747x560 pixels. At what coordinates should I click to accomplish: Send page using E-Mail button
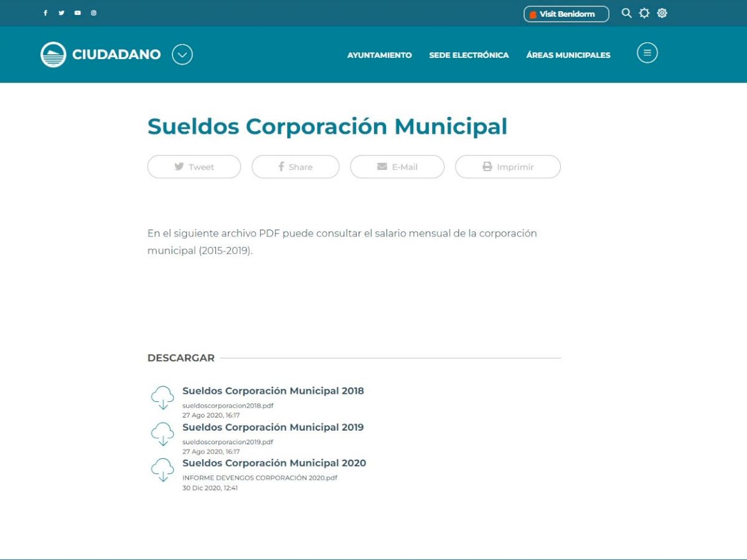tap(397, 167)
